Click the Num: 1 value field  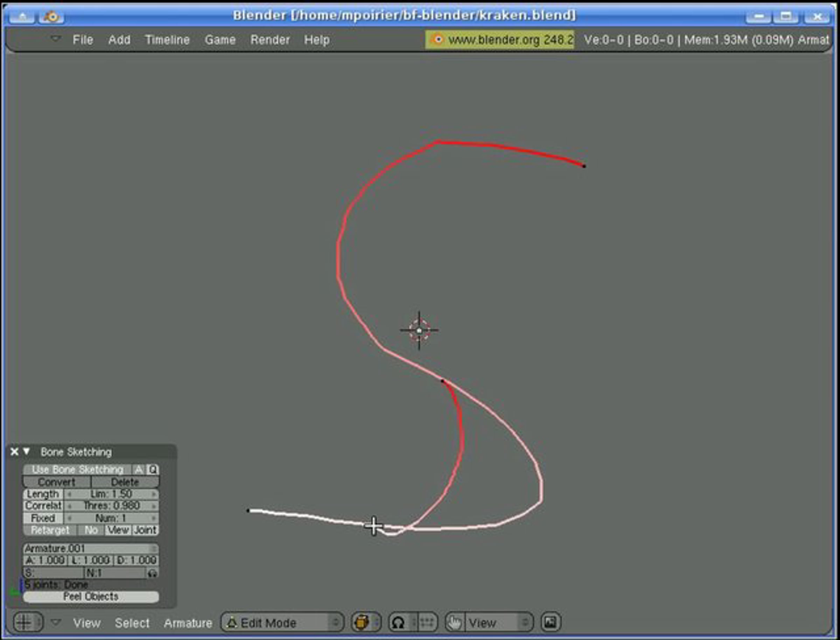pyautogui.click(x=111, y=518)
